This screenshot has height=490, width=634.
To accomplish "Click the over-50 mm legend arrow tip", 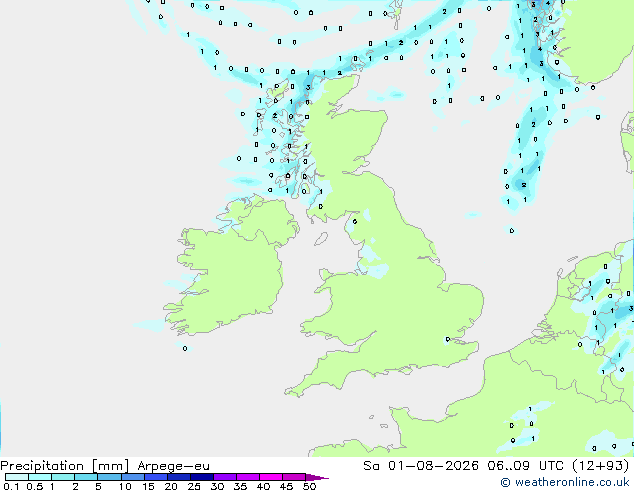I will [x=317, y=477].
